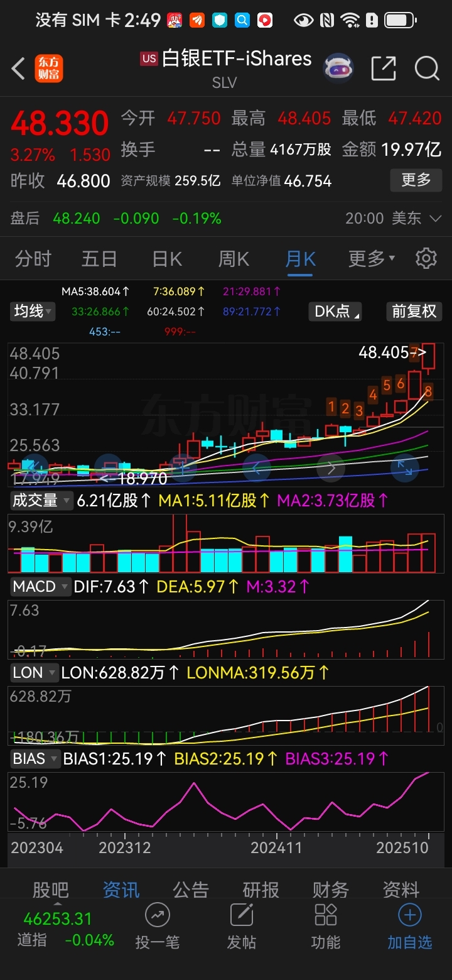Tap date label 202411 on axis
The height and width of the screenshot is (980, 452).
click(x=276, y=847)
